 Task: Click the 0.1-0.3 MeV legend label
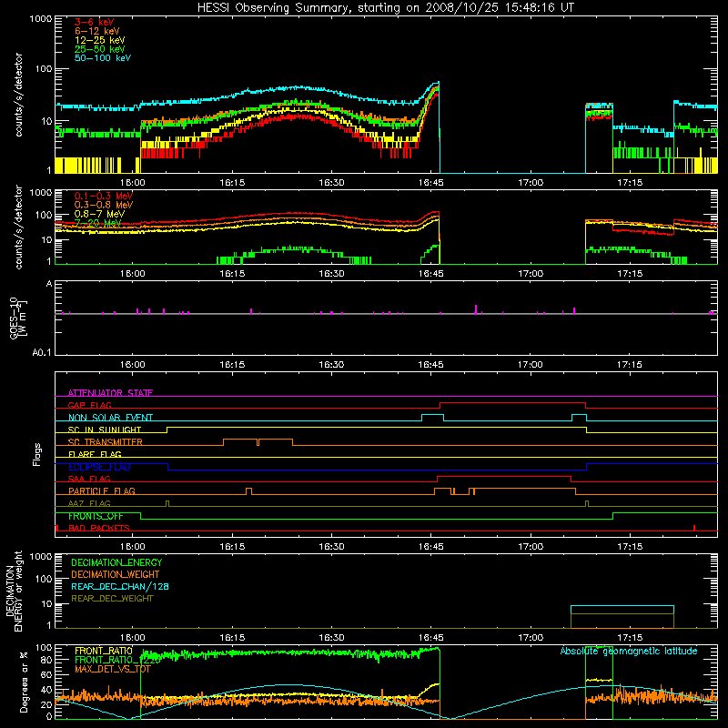[x=104, y=196]
